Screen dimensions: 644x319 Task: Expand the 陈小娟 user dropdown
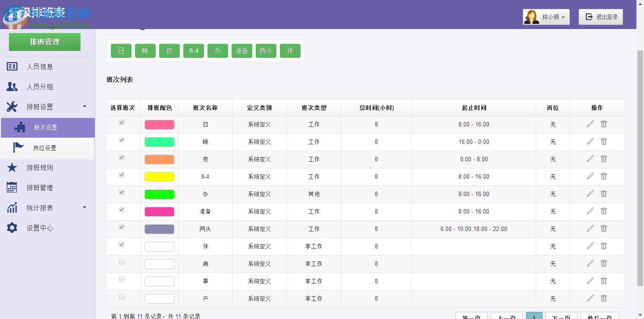546,17
